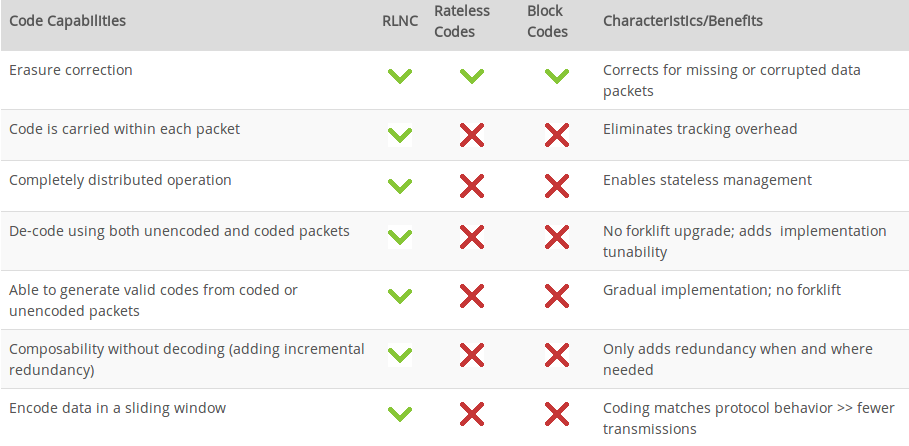The height and width of the screenshot is (446, 909).
Task: Click Block Codes X for sliding window row
Action: click(557, 414)
